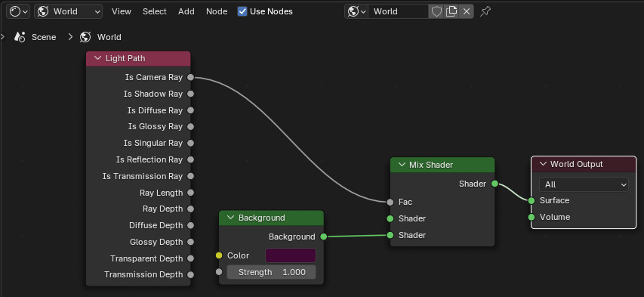644x297 pixels.
Task: Click the Background Strength input socket
Action: [219, 272]
